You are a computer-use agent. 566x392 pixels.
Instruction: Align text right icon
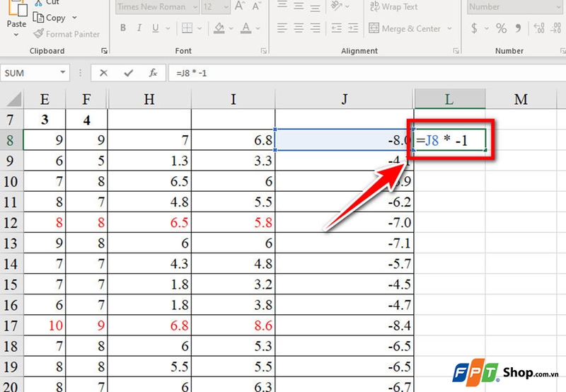click(x=315, y=28)
